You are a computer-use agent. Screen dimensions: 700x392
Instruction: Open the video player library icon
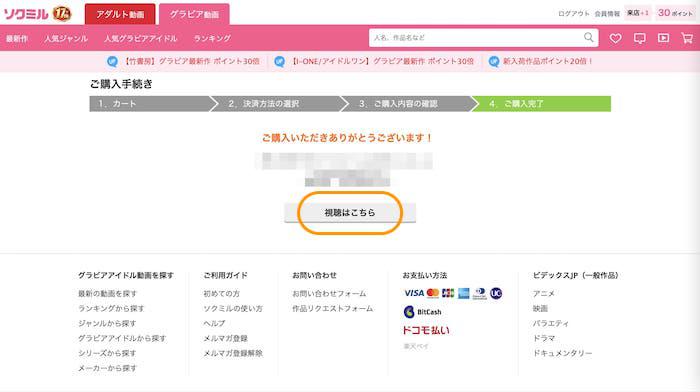(663, 38)
